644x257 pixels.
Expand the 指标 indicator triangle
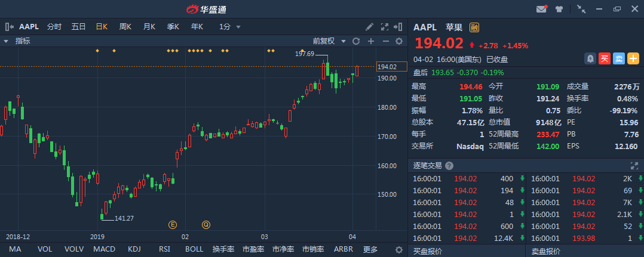[x=6, y=41]
